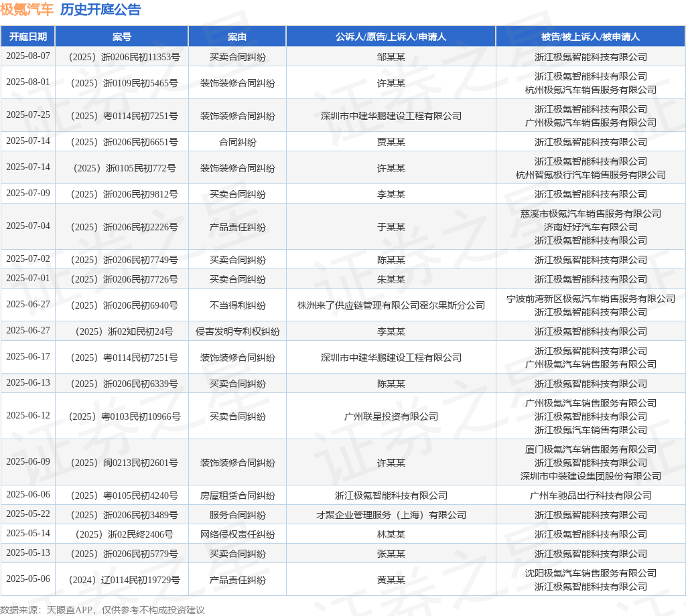686x616 pixels.
Task: Click case number (2024)辽0114民初19729号
Action: click(124, 580)
